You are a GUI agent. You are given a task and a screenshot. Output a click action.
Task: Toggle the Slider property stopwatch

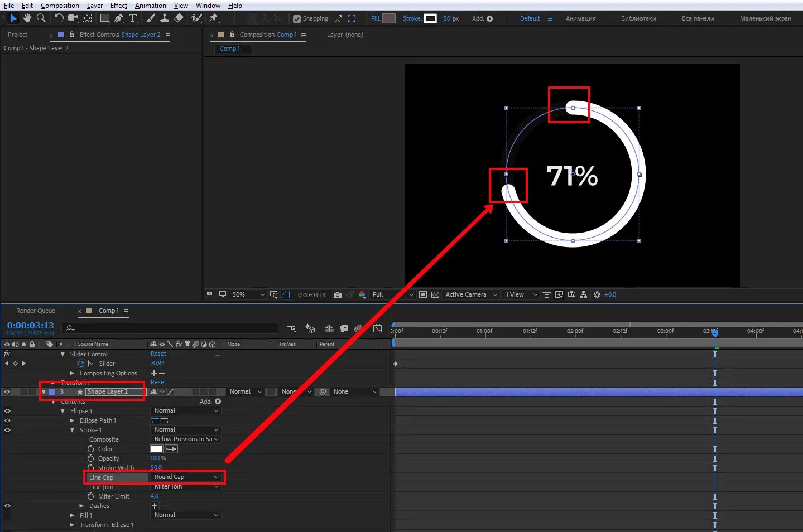point(81,364)
